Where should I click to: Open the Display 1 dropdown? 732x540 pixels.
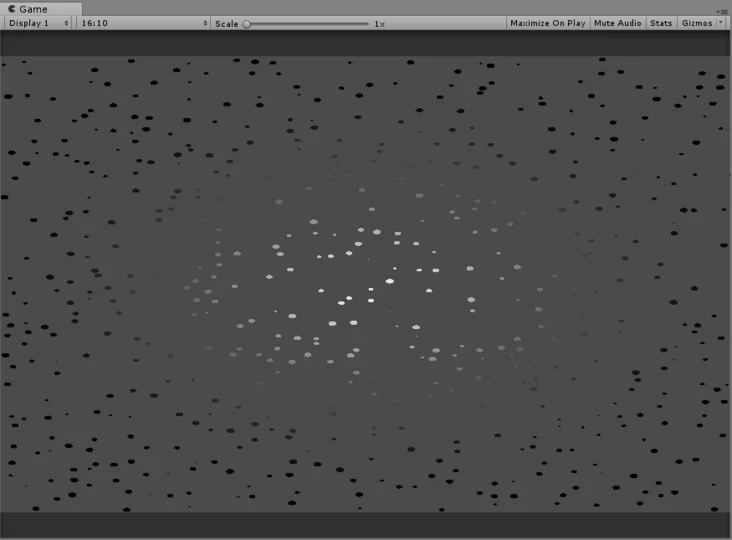pos(38,23)
